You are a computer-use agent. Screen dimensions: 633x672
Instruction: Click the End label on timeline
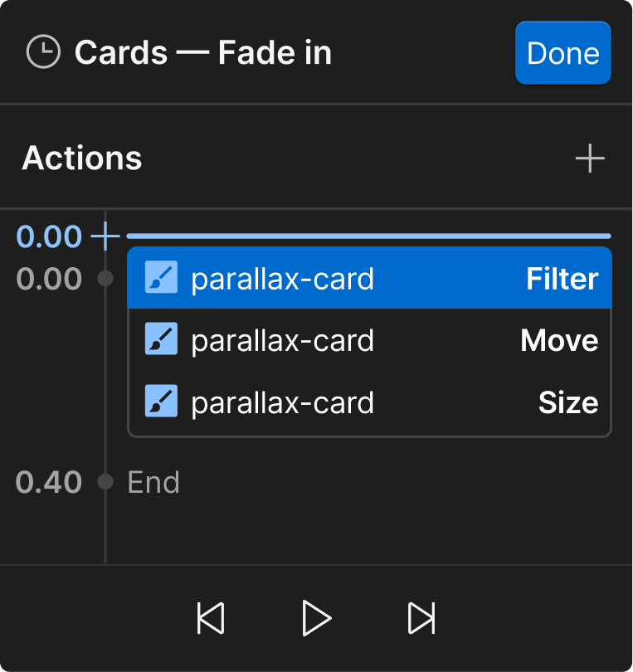click(153, 482)
